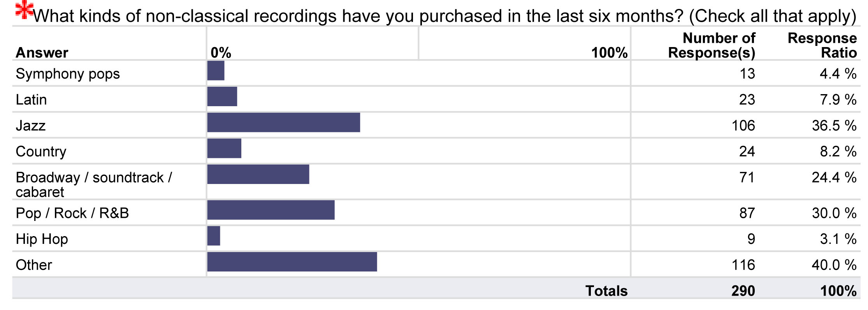Click the Symphony pops response bar

click(x=216, y=71)
